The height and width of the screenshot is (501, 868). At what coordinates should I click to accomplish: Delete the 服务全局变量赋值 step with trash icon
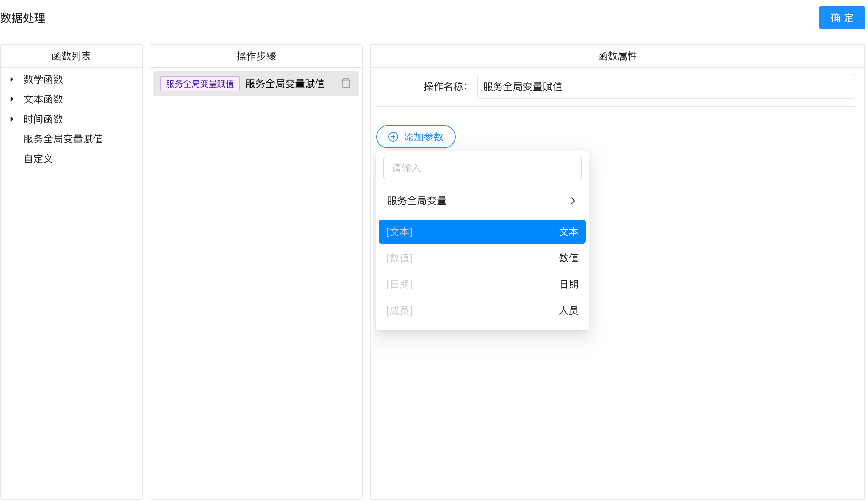pyautogui.click(x=346, y=83)
